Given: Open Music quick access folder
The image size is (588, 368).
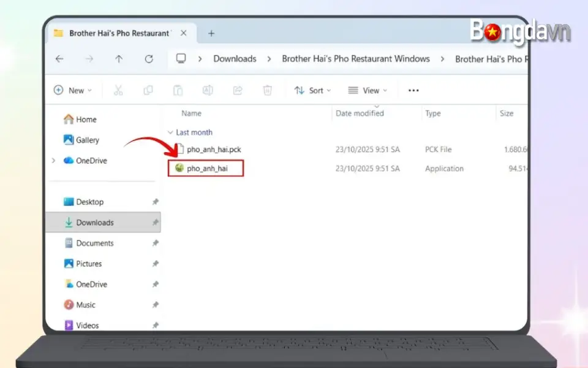Looking at the screenshot, I should click(x=80, y=305).
